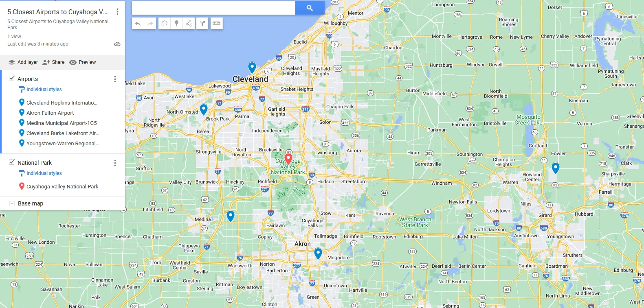Image resolution: width=644 pixels, height=308 pixels.
Task: Open Individual styles for National Park layer
Action: [x=41, y=173]
